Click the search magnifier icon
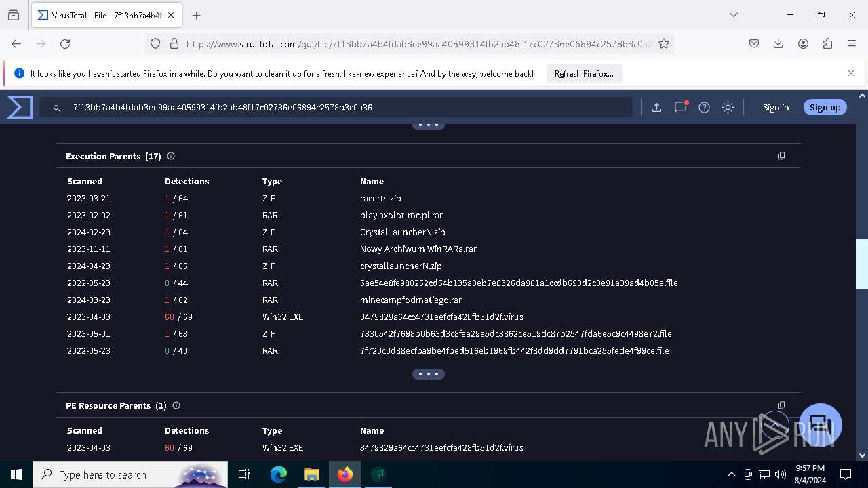 pos(57,107)
